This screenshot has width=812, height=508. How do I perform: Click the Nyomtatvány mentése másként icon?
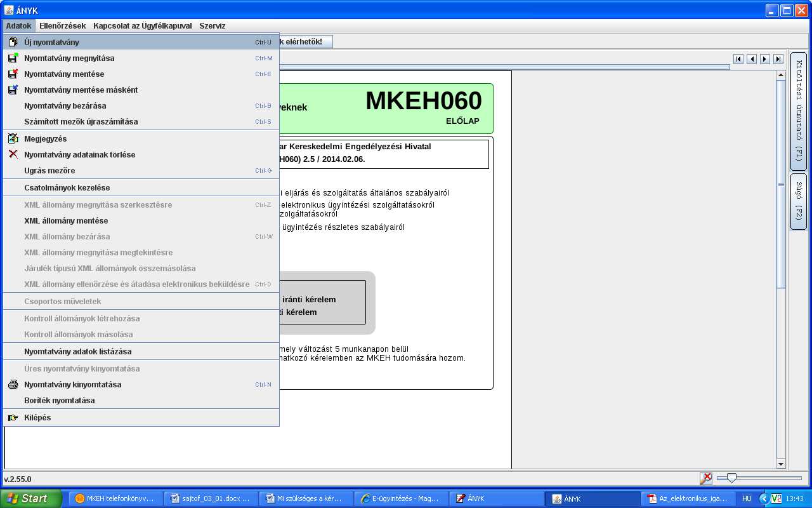click(13, 90)
